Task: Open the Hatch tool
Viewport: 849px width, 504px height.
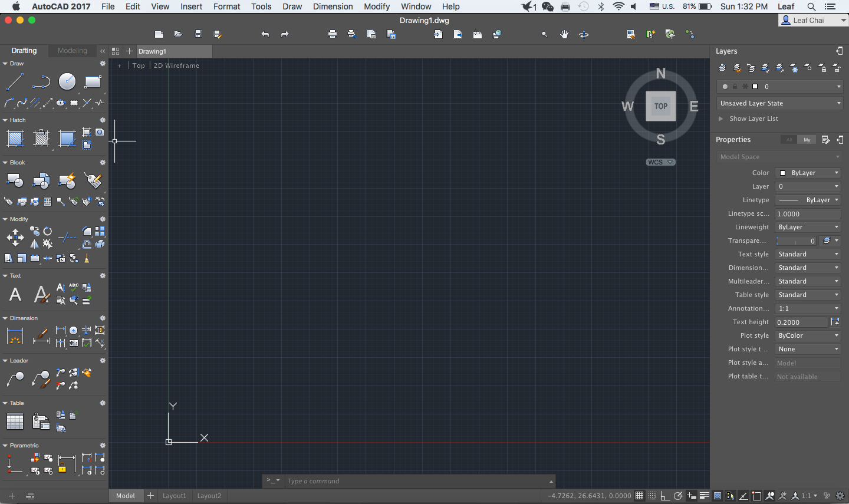Action: [15, 139]
